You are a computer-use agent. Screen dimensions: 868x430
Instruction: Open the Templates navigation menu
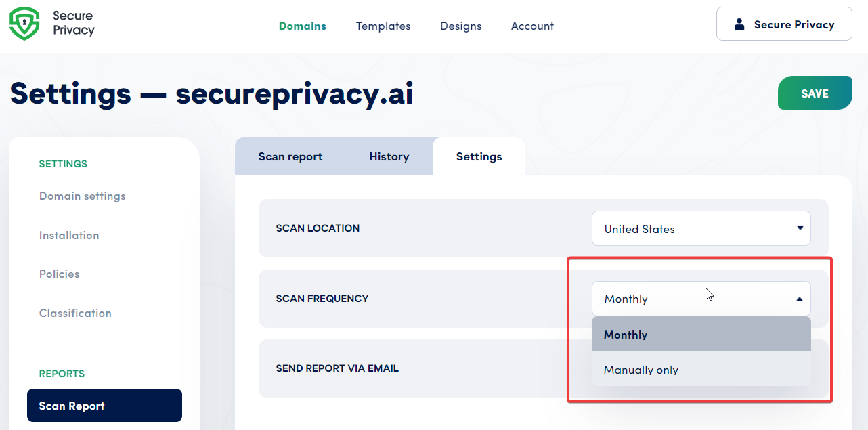pyautogui.click(x=383, y=26)
